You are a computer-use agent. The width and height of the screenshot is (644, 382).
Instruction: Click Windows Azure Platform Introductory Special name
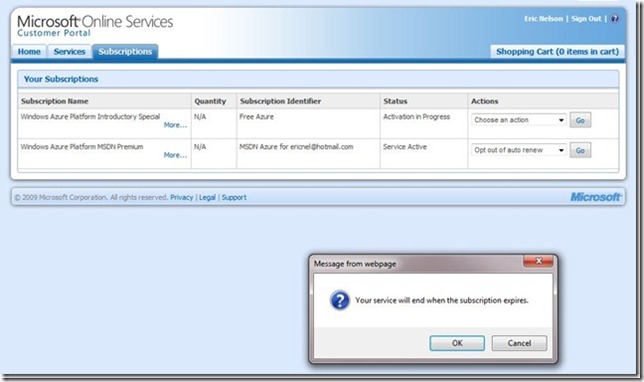[x=90, y=117]
